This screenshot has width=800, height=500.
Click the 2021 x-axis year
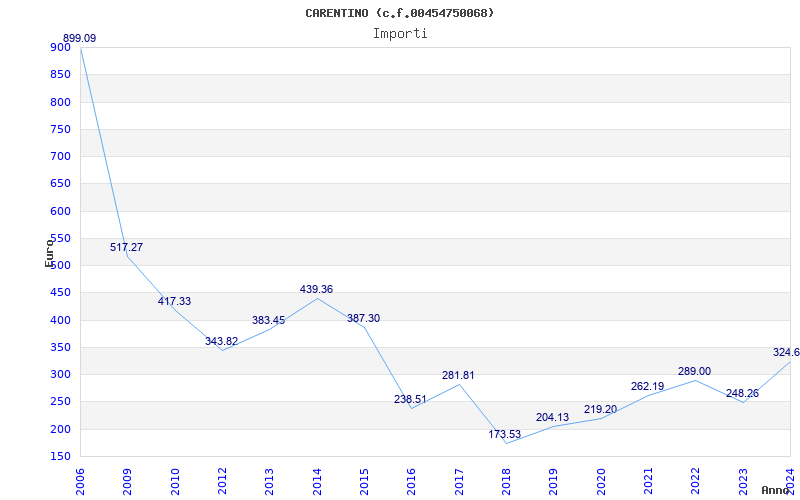(x=648, y=482)
